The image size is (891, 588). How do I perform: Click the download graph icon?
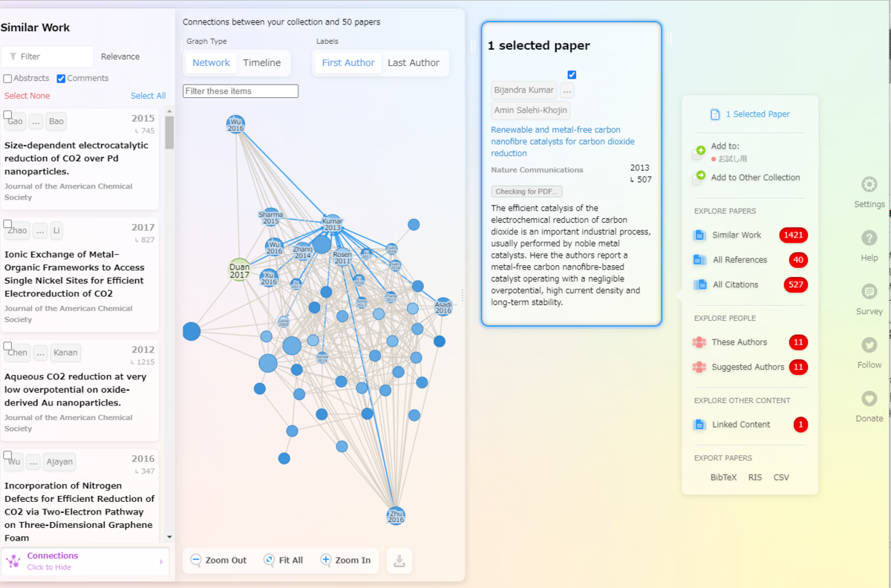click(399, 561)
